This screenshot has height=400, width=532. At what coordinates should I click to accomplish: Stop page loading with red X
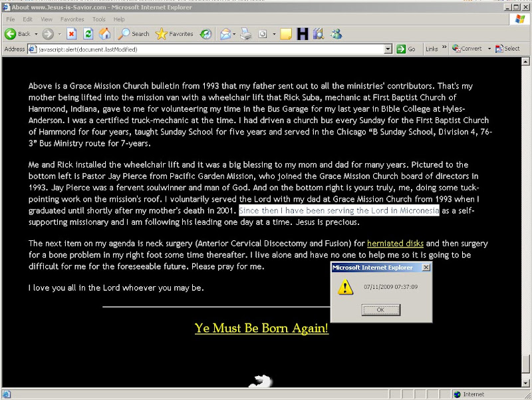pyautogui.click(x=71, y=34)
